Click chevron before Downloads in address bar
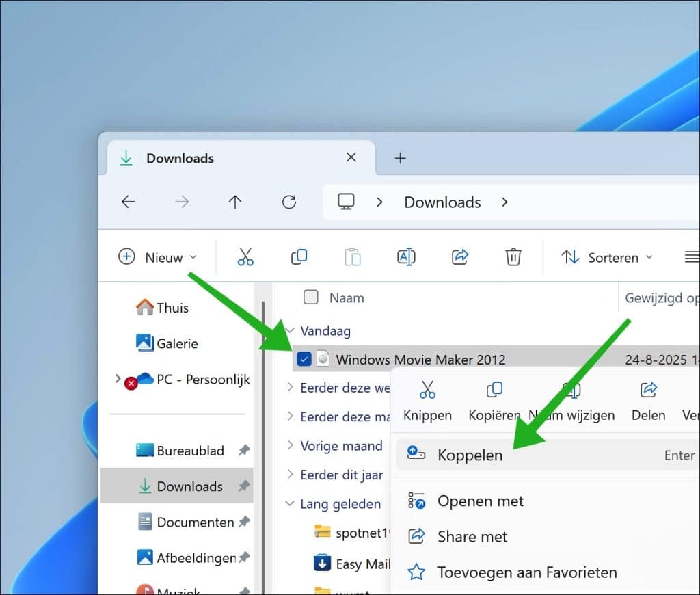Screen dimensions: 700x595 point(380,202)
